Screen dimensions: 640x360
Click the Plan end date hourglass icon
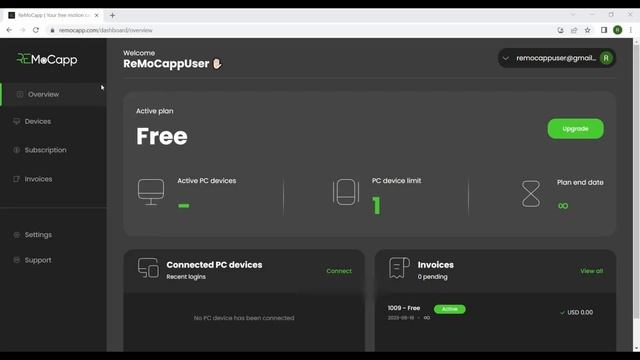coord(531,194)
